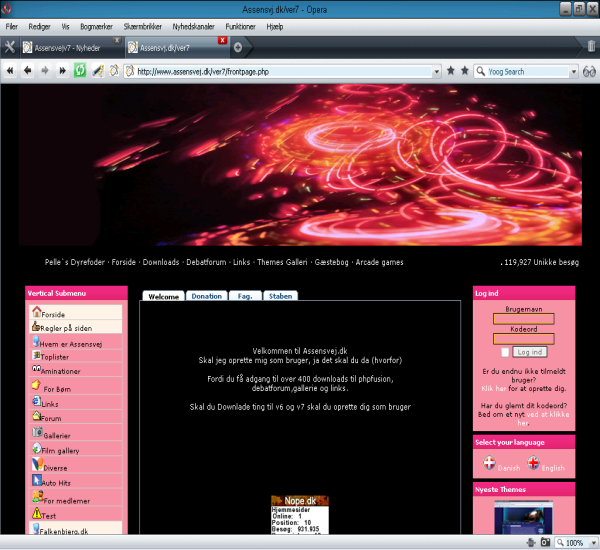Tick the remember-me checkbox by Log ind

click(x=505, y=352)
